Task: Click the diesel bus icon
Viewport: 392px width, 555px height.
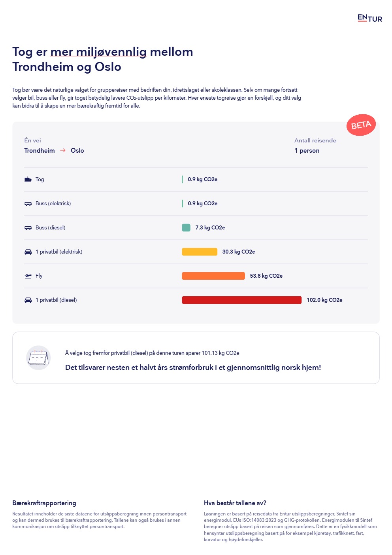Action: [28, 228]
